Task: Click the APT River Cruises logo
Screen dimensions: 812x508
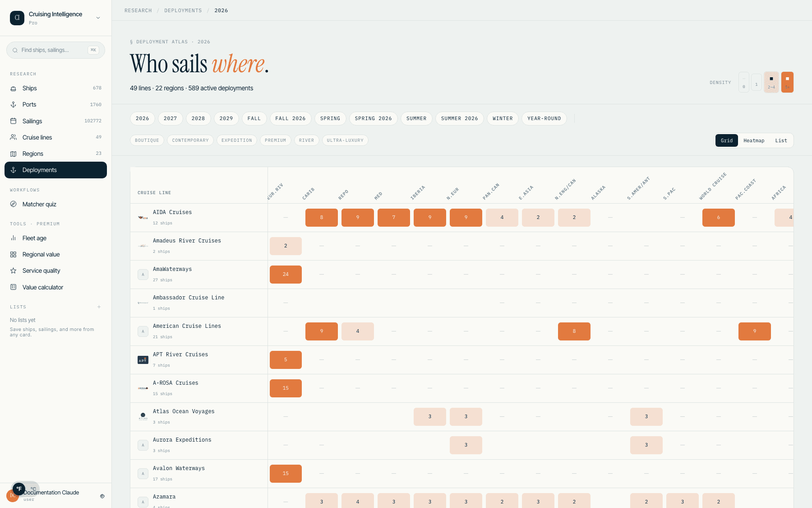Action: 143,360
